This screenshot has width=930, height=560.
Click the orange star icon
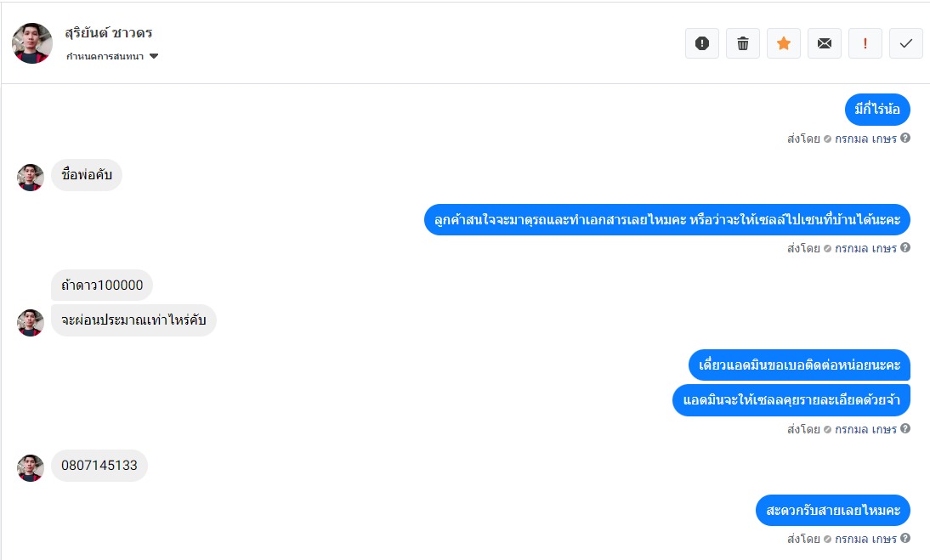784,43
